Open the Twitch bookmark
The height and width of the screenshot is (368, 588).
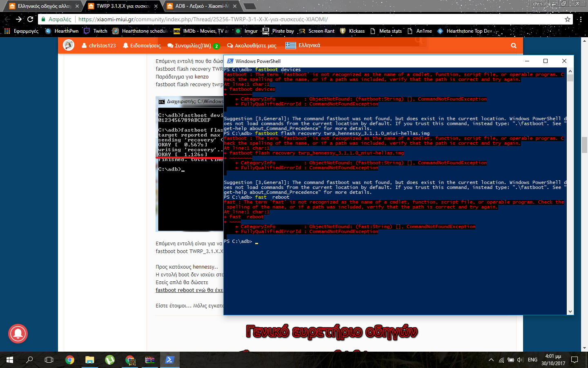pos(96,31)
